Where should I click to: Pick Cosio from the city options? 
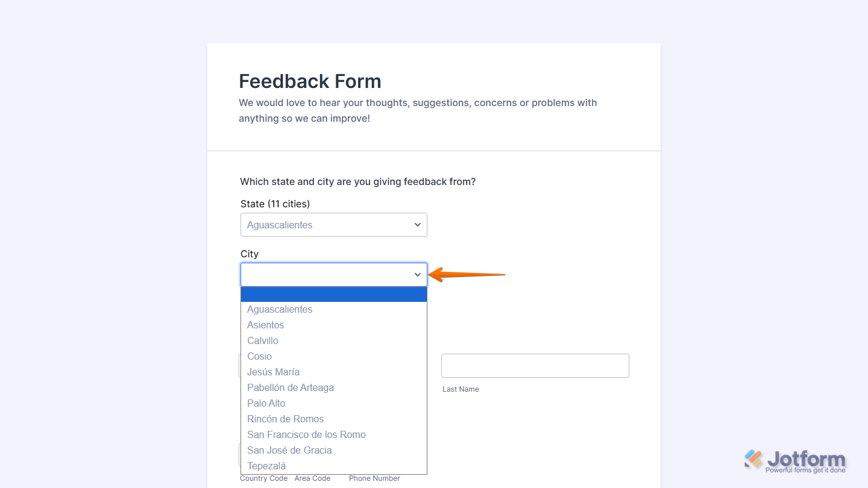tap(259, 356)
